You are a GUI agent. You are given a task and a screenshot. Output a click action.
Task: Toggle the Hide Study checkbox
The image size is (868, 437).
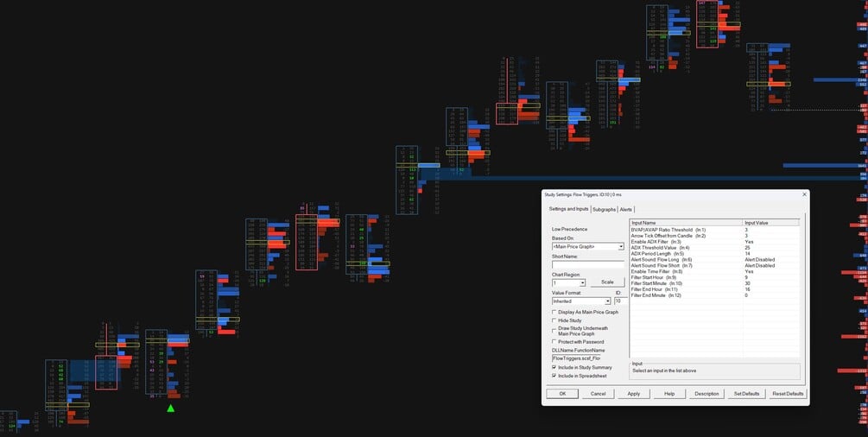(554, 320)
